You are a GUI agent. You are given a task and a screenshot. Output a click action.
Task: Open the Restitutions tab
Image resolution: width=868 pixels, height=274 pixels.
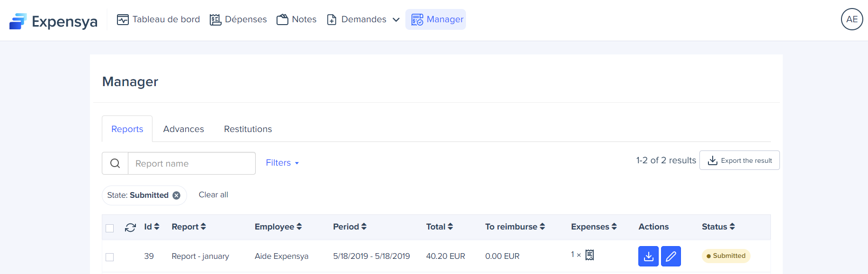point(248,129)
